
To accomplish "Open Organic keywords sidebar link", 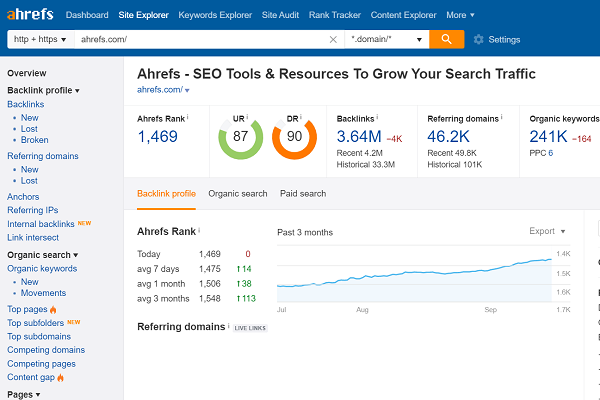I will click(42, 268).
